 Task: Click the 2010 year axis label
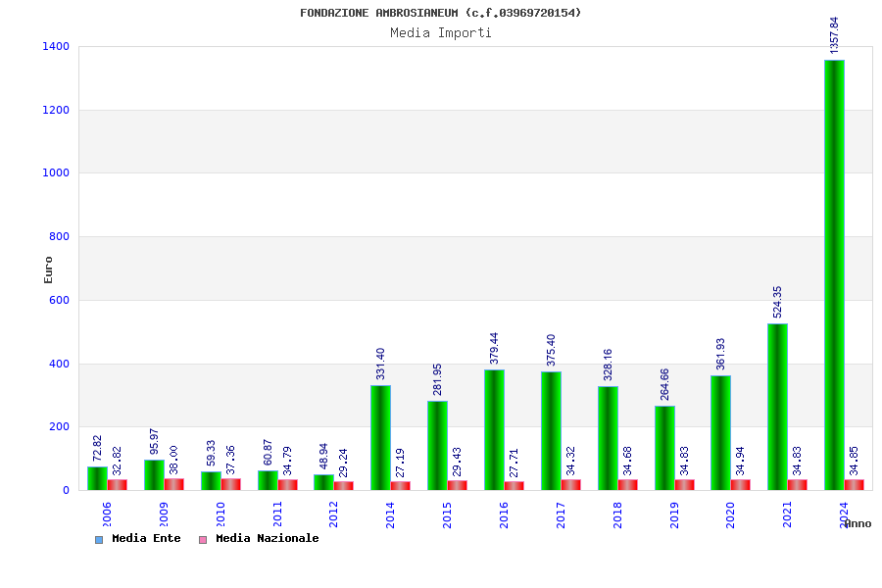point(220,514)
